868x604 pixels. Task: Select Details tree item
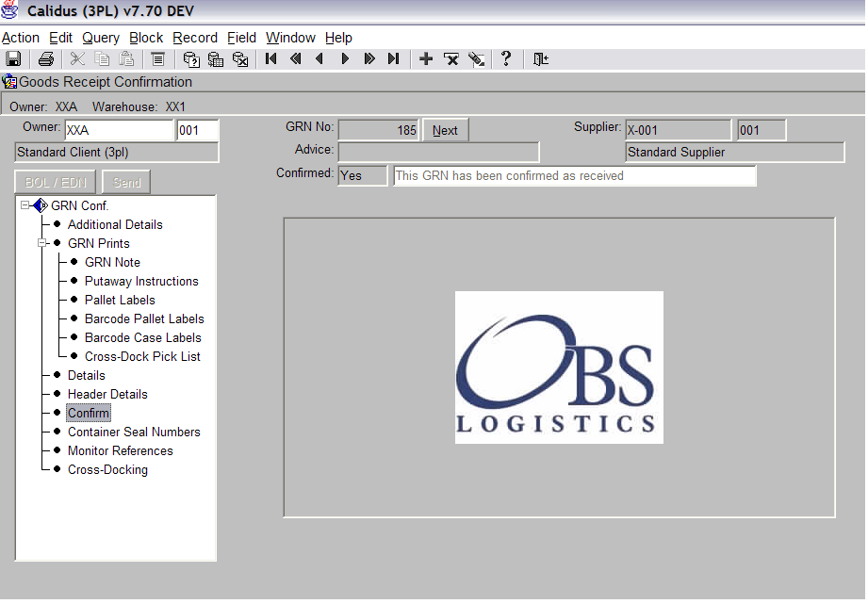pyautogui.click(x=87, y=375)
